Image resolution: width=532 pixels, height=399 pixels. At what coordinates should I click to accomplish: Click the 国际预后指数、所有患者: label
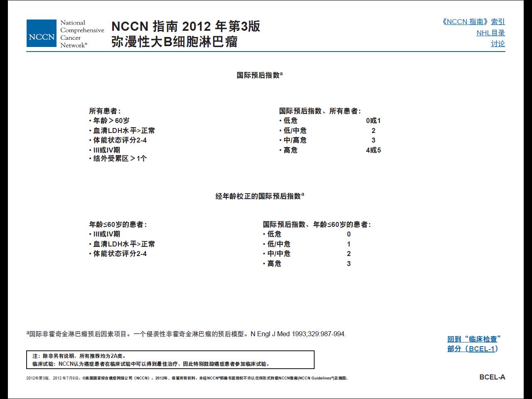(320, 111)
